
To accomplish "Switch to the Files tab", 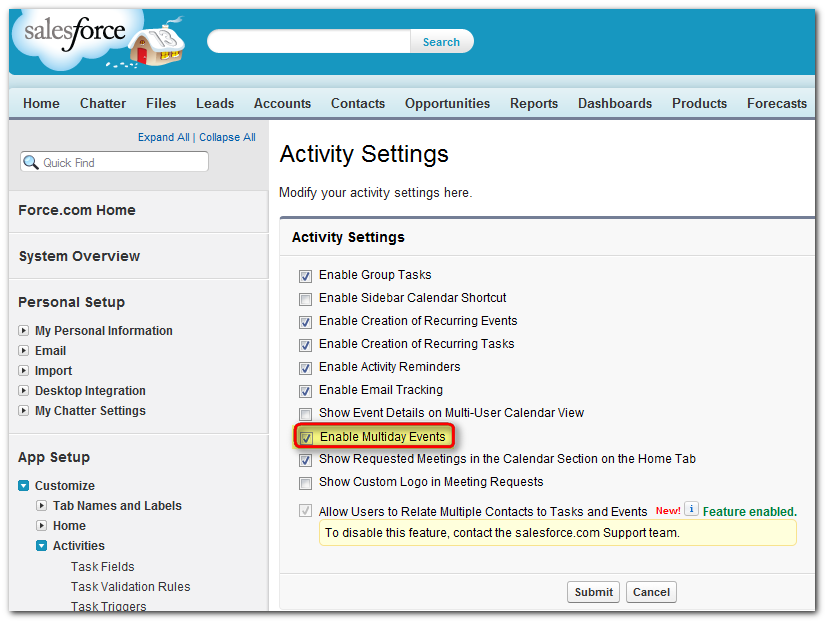I will coord(161,103).
